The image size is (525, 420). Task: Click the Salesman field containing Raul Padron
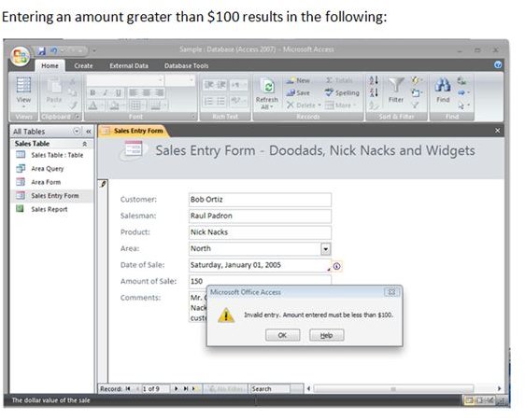(x=260, y=216)
